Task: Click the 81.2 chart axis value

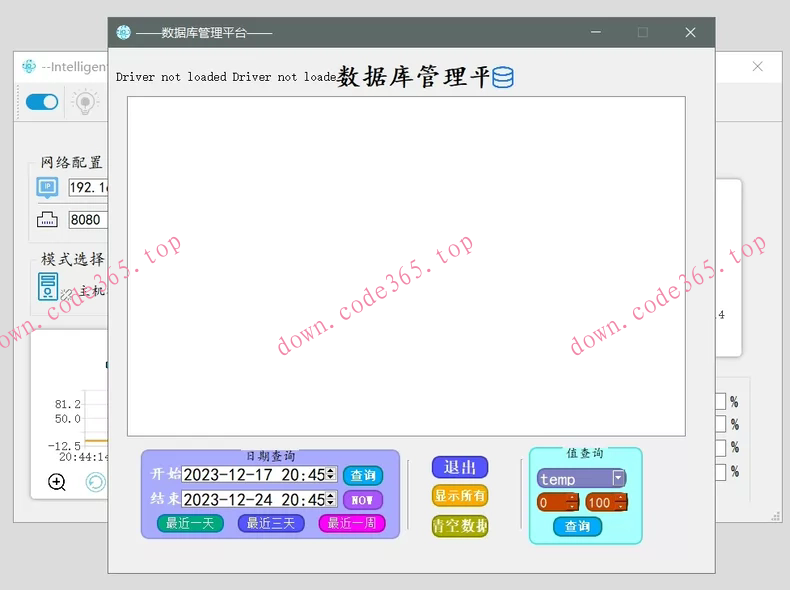Action: click(x=68, y=404)
